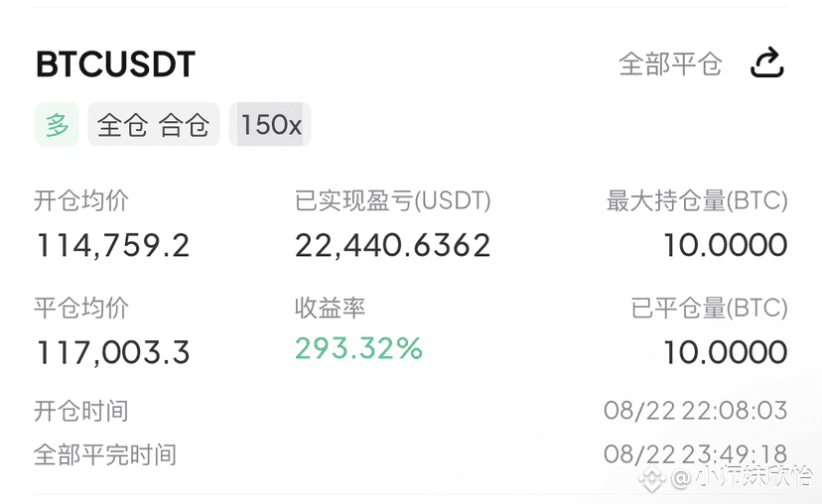Click 全部平仓 close all button
This screenshot has height=504, width=822.
670,63
